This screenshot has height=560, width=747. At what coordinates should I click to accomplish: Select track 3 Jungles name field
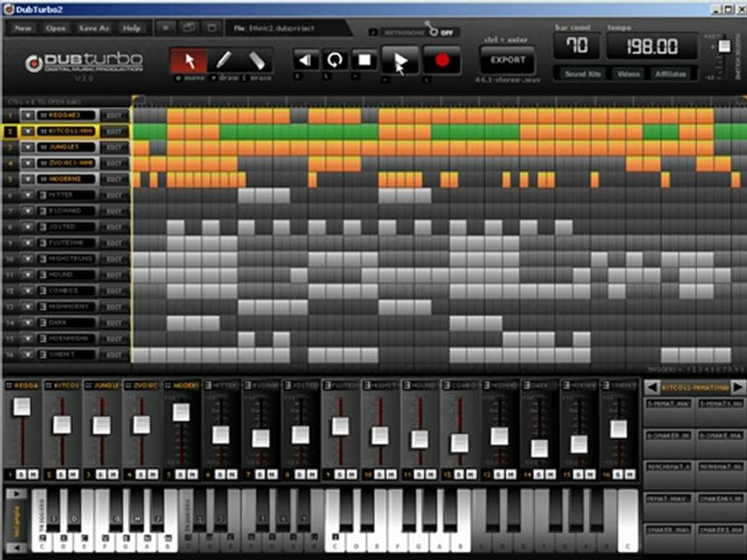tap(67, 147)
